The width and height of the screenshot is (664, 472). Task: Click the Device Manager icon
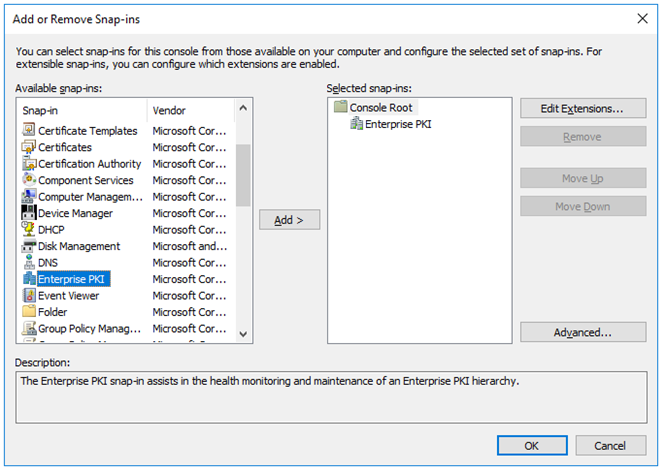click(29, 213)
